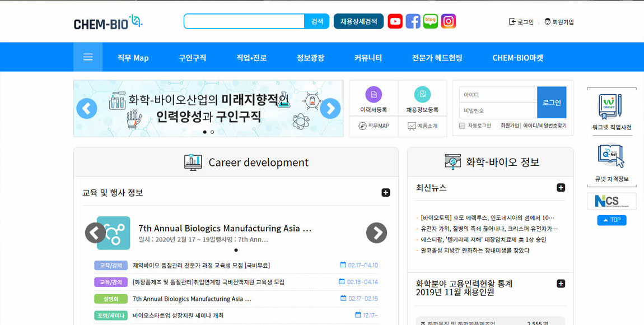Select the second banner slide indicator dot

coord(212,132)
